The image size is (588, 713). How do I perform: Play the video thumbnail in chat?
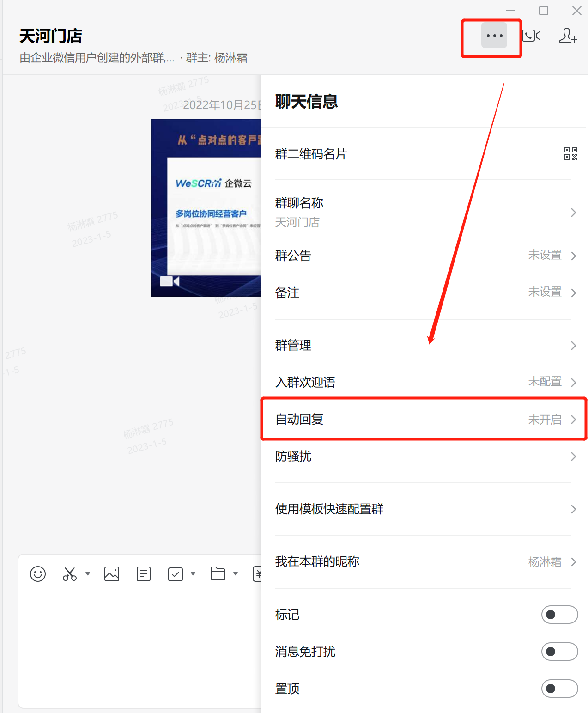click(206, 208)
